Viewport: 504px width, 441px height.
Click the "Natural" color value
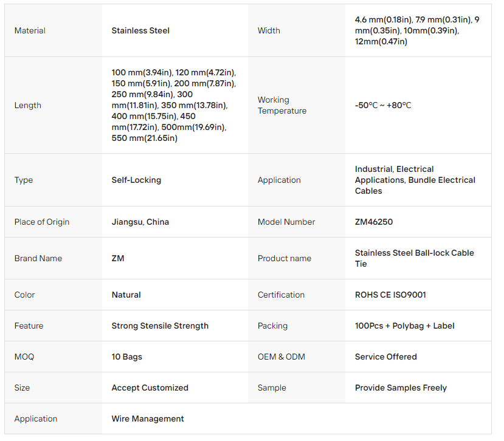click(x=126, y=295)
